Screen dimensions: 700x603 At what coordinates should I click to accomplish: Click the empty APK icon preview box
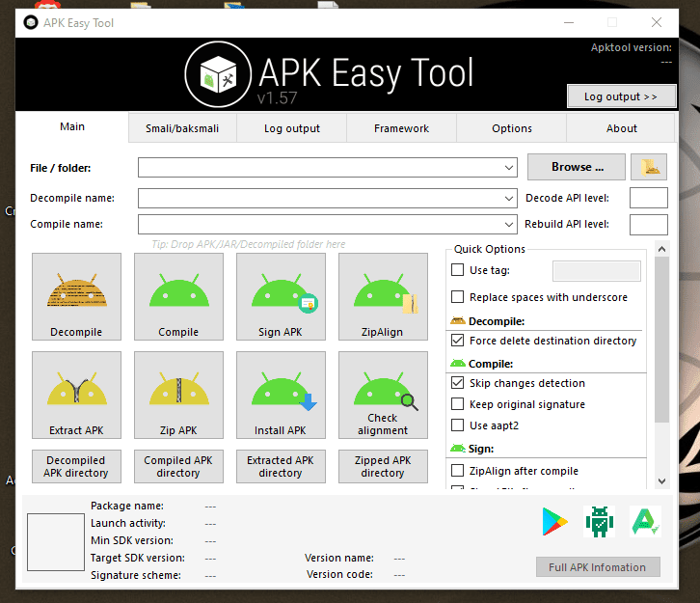click(x=56, y=542)
